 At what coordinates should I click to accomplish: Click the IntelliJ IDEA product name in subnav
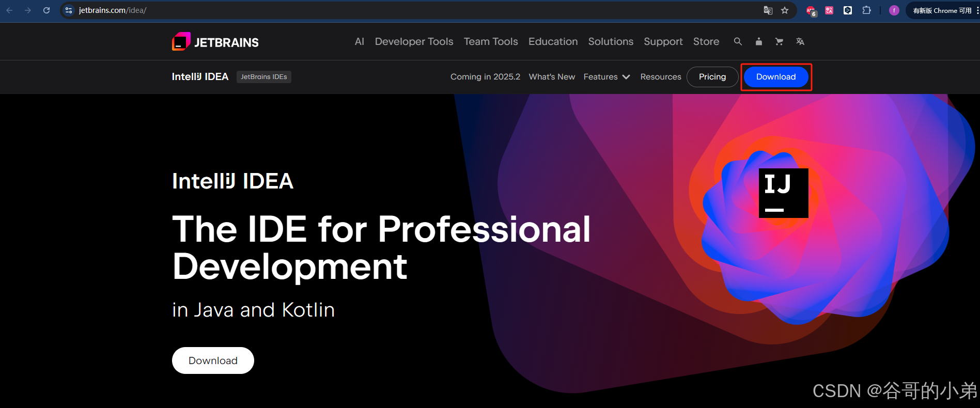coord(200,76)
